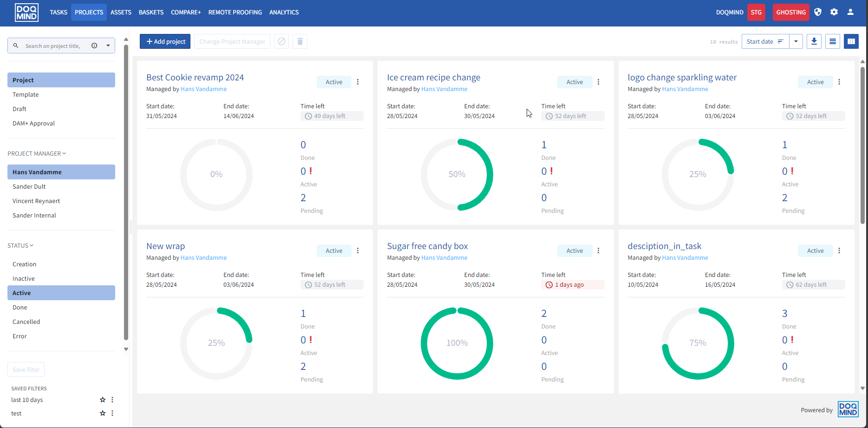Image resolution: width=868 pixels, height=428 pixels.
Task: Click the Add project button
Action: (x=165, y=41)
